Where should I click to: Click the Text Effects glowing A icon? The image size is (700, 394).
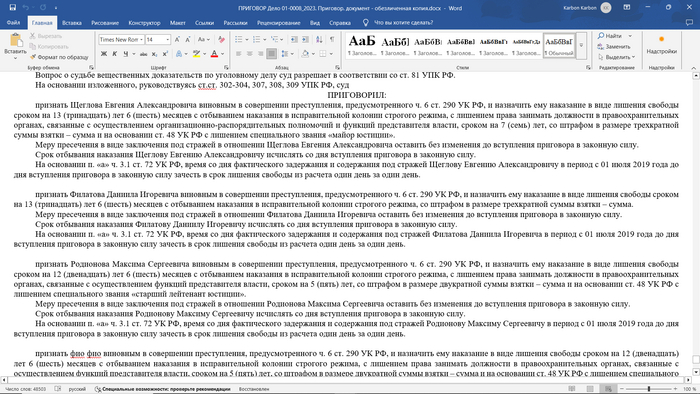point(179,54)
